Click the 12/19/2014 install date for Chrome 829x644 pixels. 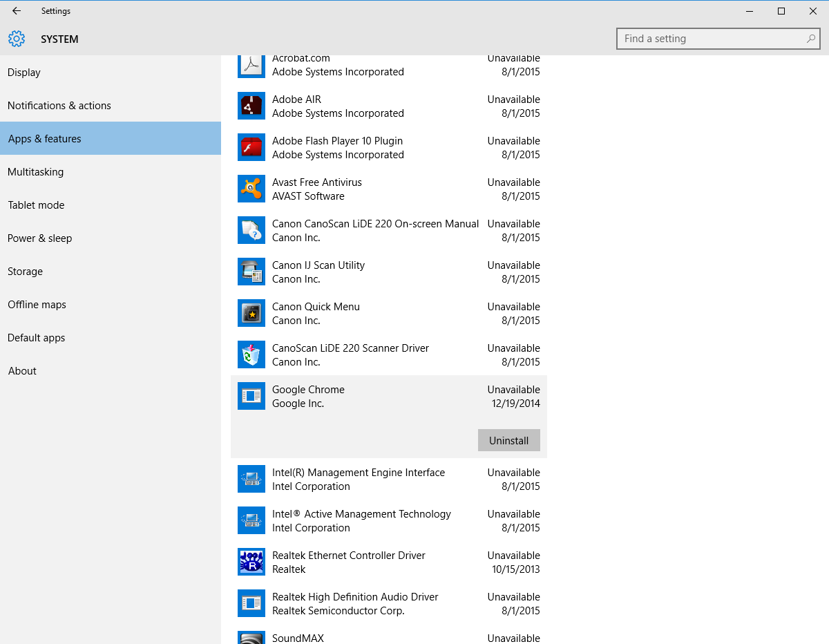point(516,404)
